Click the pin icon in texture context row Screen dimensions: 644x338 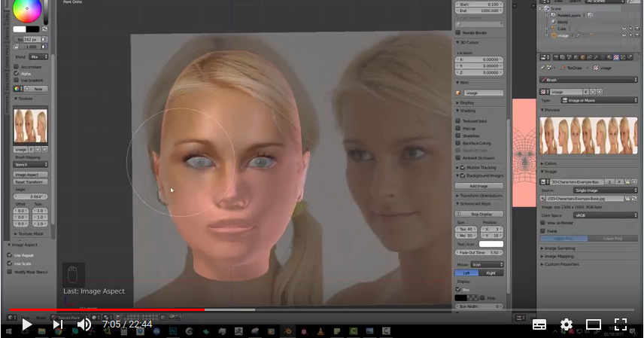(542, 68)
